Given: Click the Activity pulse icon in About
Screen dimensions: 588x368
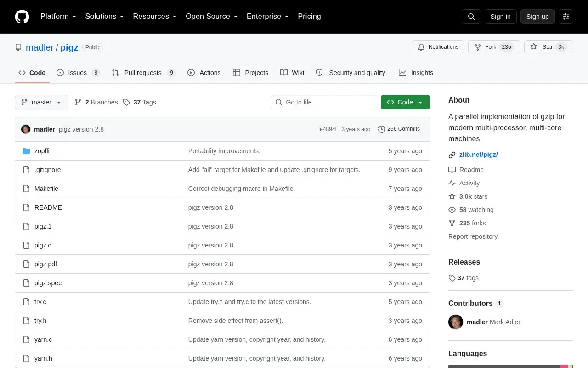Looking at the screenshot, I should 452,183.
